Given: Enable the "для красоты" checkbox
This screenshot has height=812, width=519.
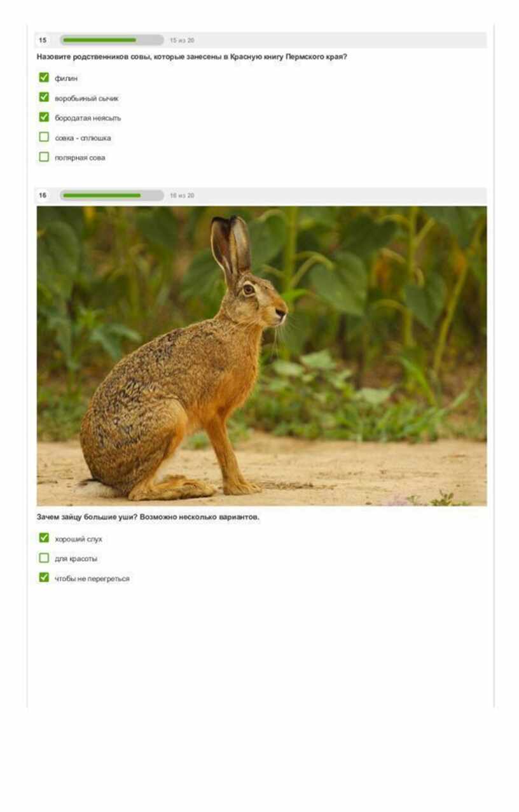Looking at the screenshot, I should (44, 557).
